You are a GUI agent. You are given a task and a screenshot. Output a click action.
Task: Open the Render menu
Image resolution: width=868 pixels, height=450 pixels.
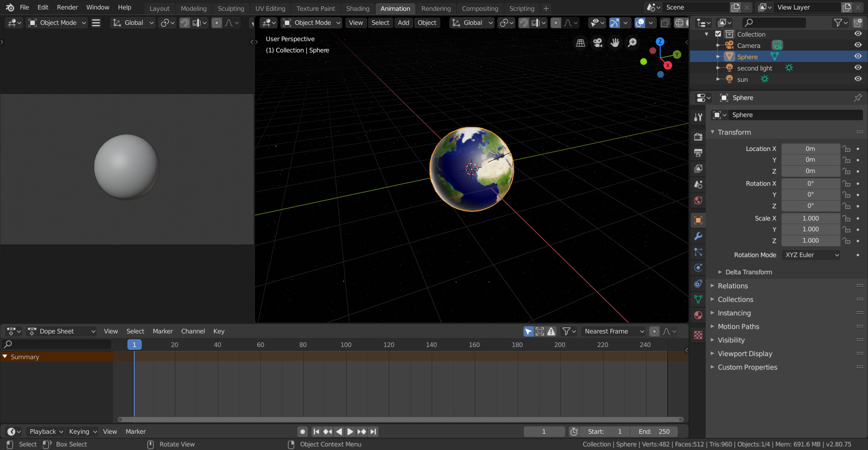click(67, 7)
